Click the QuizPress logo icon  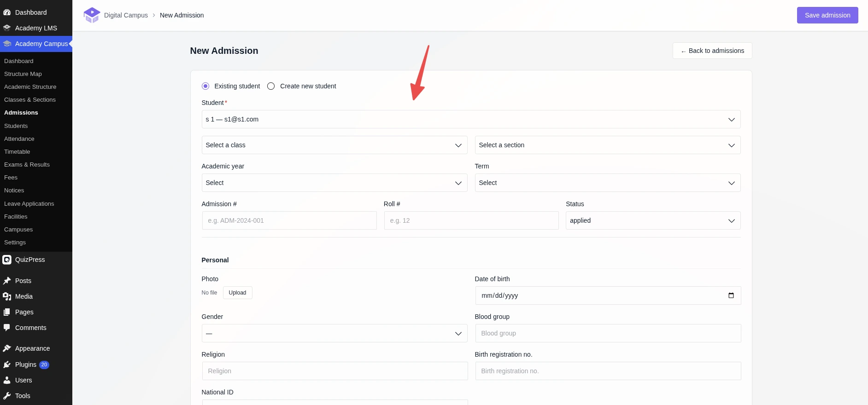coord(7,260)
